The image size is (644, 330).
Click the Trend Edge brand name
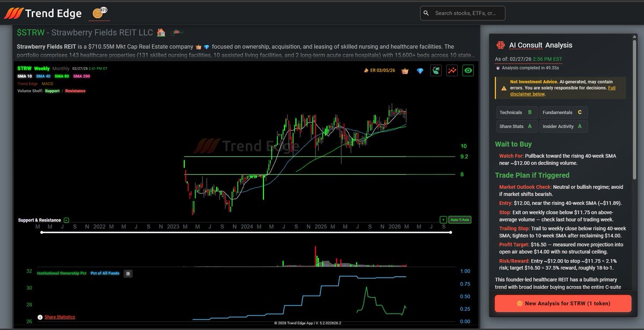[x=53, y=13]
